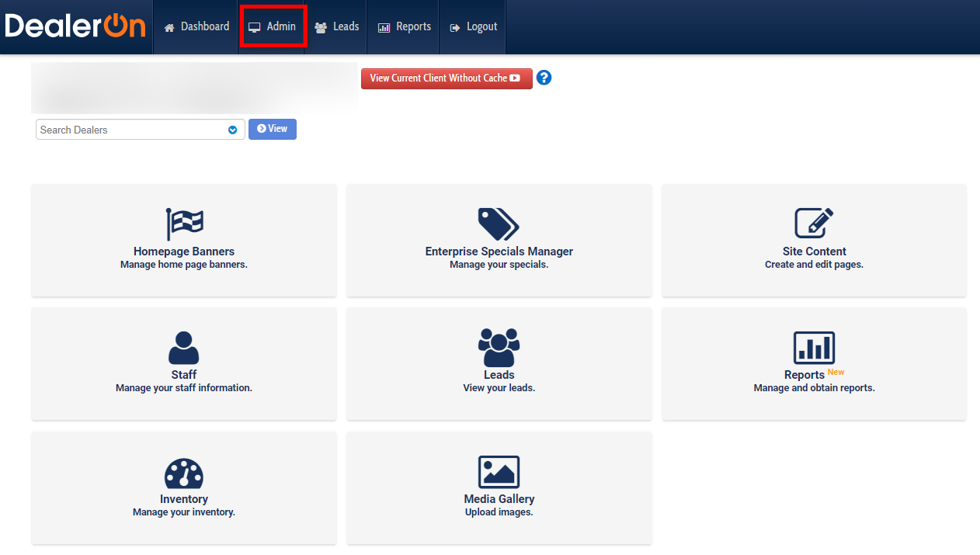Screen dimensions: 980x555
Task: Open the Dashboard menu item
Action: [x=196, y=26]
